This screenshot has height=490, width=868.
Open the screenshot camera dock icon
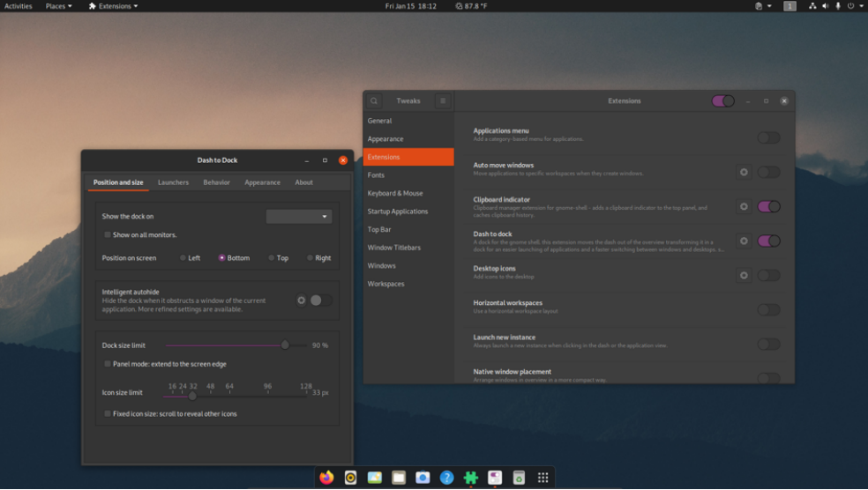pos(423,478)
